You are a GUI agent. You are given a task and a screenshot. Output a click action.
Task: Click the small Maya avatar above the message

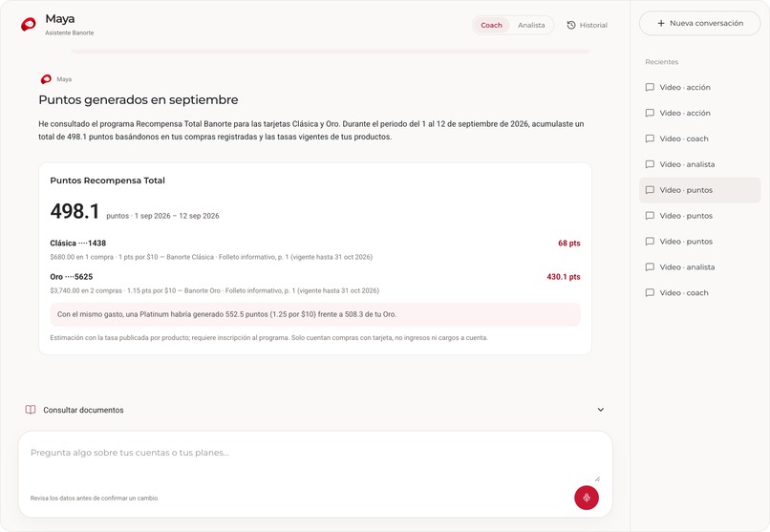coord(46,79)
